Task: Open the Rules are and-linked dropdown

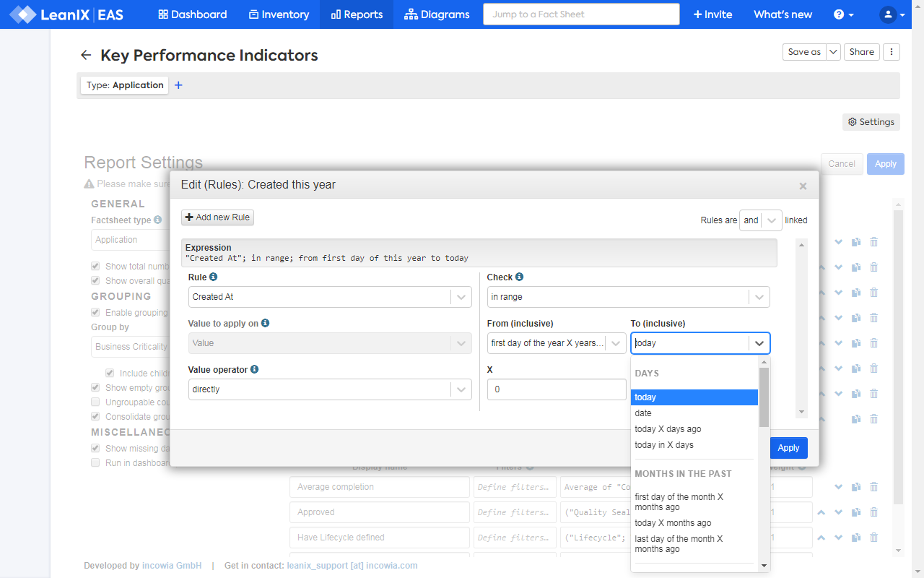Action: (760, 220)
